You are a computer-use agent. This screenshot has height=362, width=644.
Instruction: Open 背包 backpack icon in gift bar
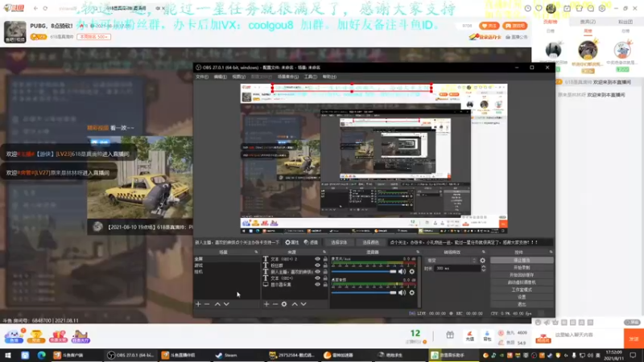[487, 336]
